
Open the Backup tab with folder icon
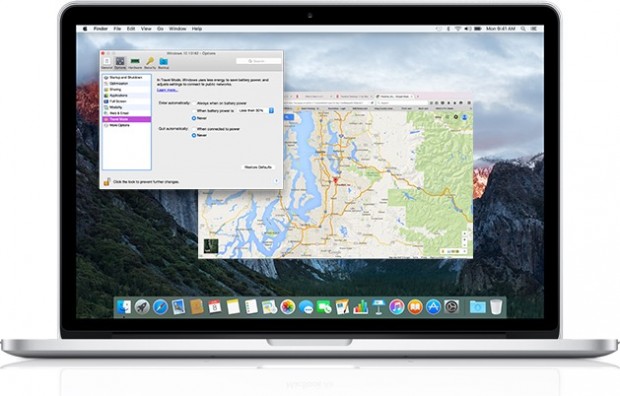[163, 63]
